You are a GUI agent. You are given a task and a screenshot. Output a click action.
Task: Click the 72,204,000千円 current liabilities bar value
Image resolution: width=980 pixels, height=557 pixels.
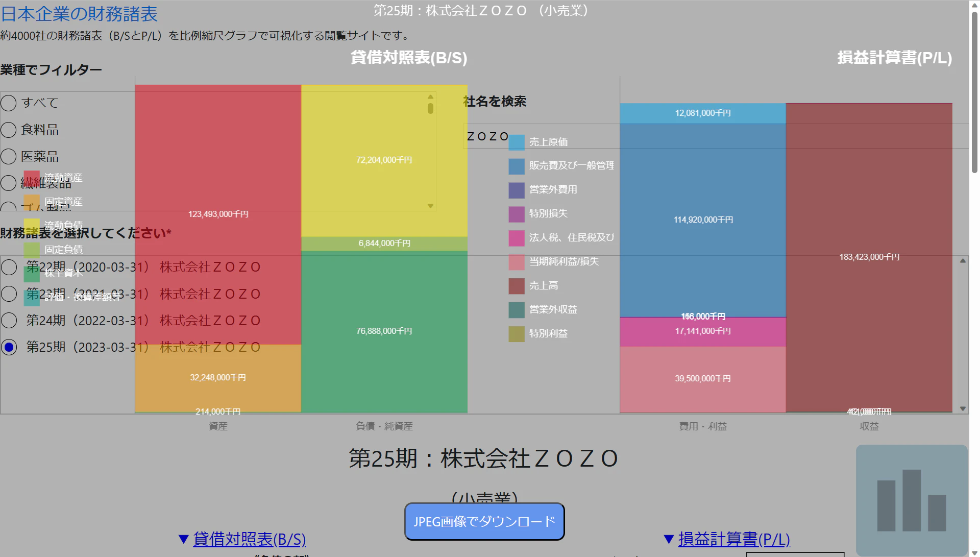click(384, 160)
